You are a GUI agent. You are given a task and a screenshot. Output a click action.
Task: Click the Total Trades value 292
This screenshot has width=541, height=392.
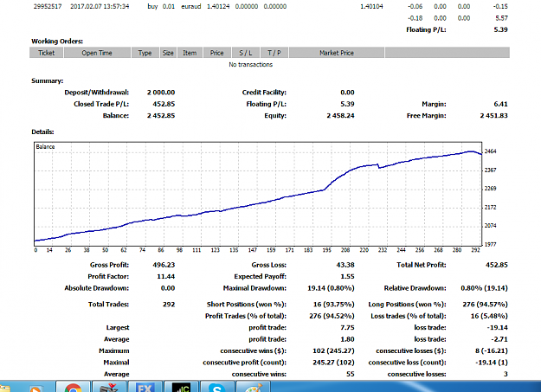click(x=169, y=305)
